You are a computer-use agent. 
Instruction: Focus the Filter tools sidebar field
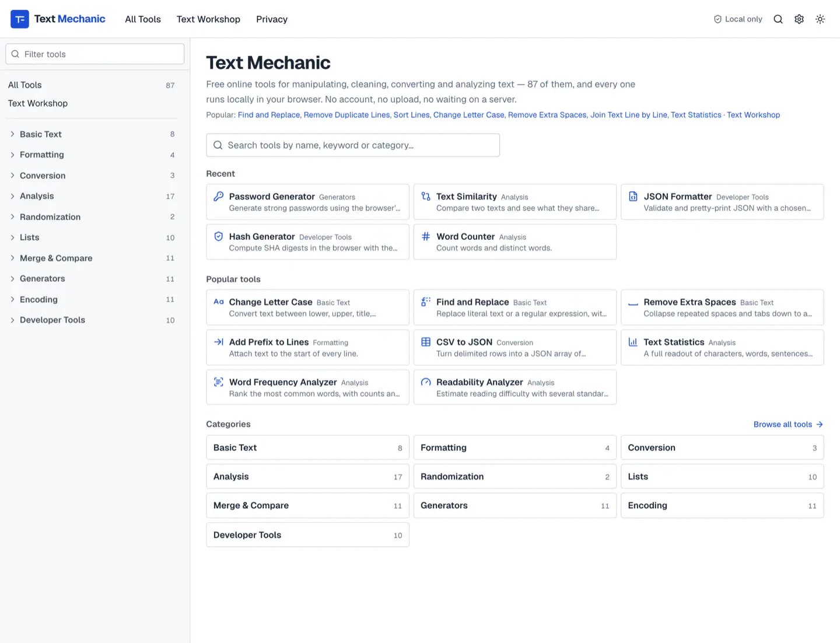[x=95, y=54]
